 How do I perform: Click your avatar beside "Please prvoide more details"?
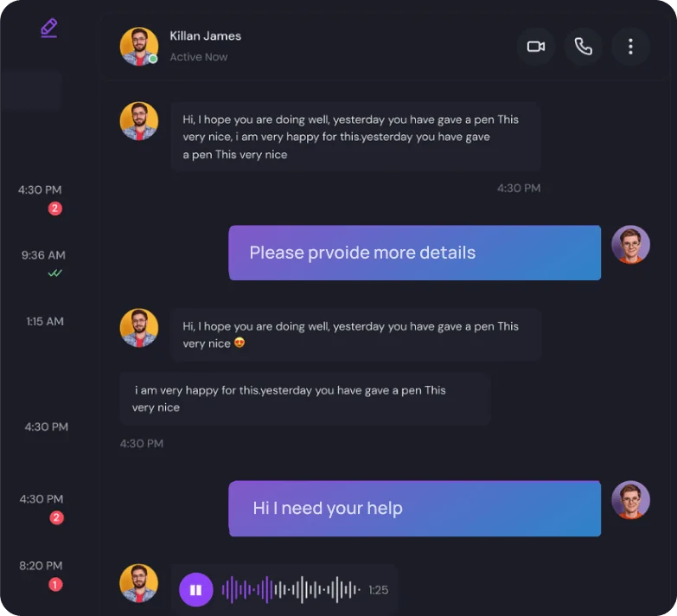[x=630, y=245]
